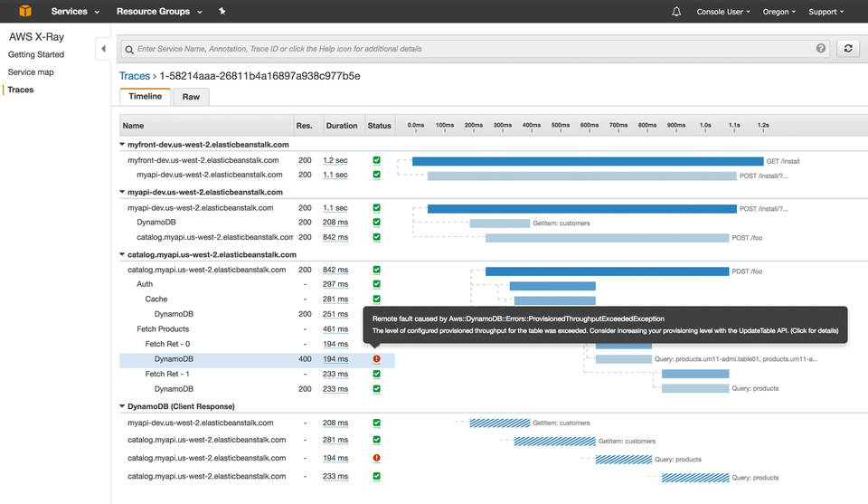The image size is (868, 504).
Task: Select the Timeline tab
Action: 145,97
